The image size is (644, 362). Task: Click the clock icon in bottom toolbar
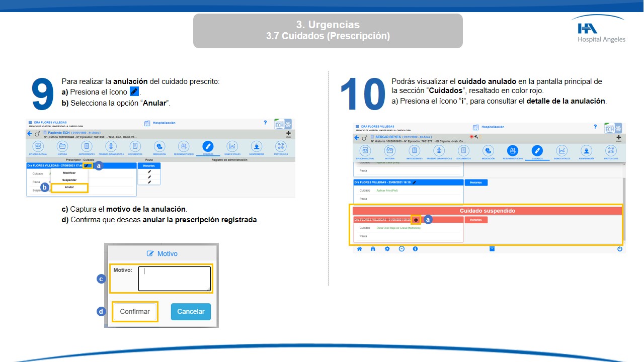(401, 249)
